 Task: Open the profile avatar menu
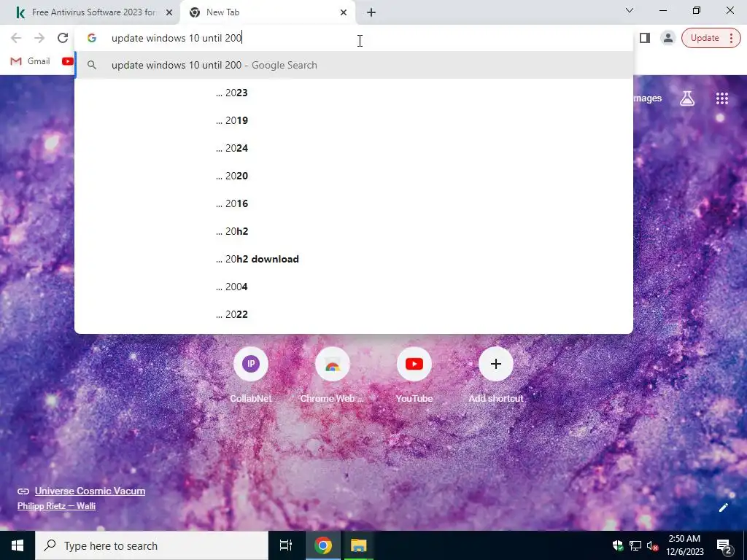[668, 38]
